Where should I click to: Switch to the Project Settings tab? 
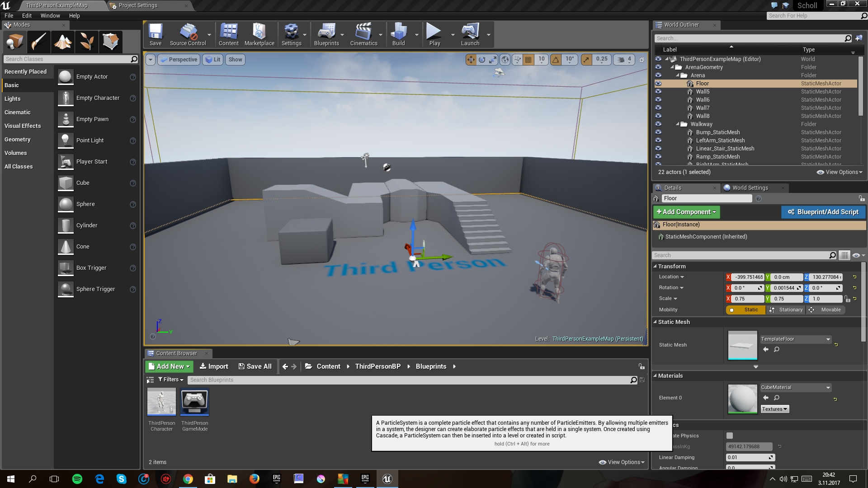coord(138,5)
